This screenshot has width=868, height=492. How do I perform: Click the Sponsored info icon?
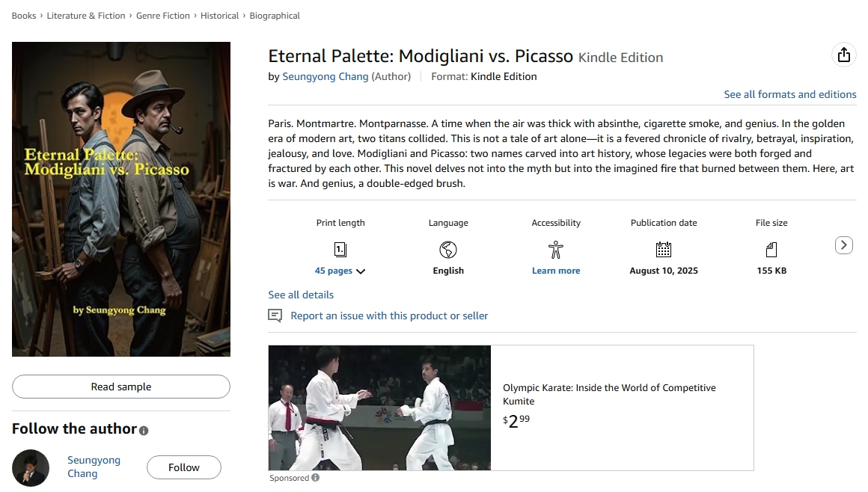316,478
